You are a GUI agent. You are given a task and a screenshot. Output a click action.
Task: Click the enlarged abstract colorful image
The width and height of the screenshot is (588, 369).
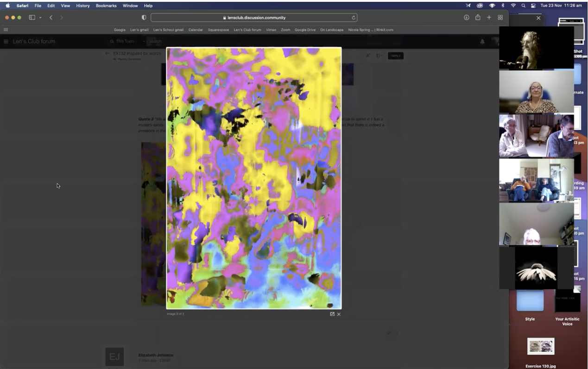[x=254, y=178]
